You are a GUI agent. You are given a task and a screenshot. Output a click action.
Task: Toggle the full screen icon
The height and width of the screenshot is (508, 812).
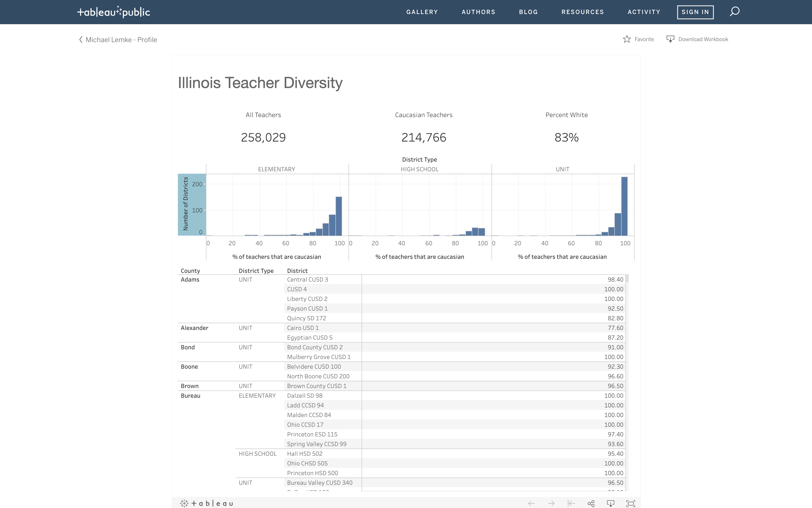tap(631, 503)
